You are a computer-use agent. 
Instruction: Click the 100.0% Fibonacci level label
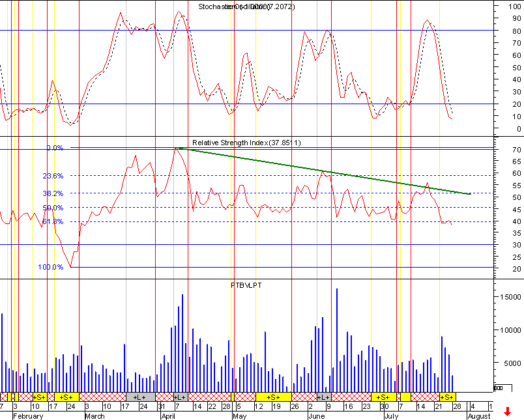(50, 267)
